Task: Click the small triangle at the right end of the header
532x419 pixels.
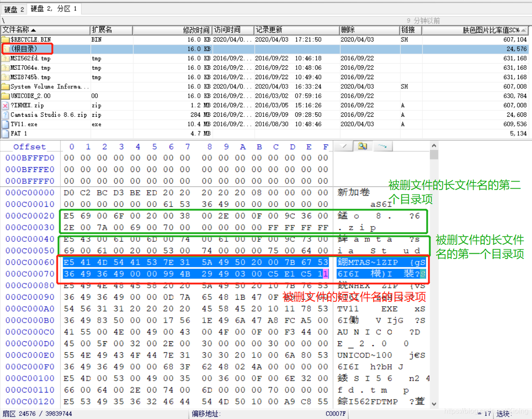Action: point(524,30)
